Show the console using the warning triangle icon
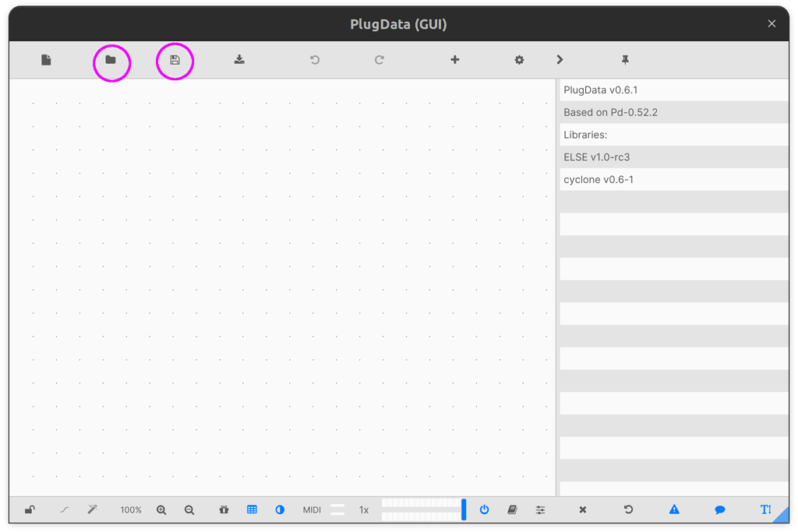Viewport: 798px width, 532px height. (x=674, y=509)
